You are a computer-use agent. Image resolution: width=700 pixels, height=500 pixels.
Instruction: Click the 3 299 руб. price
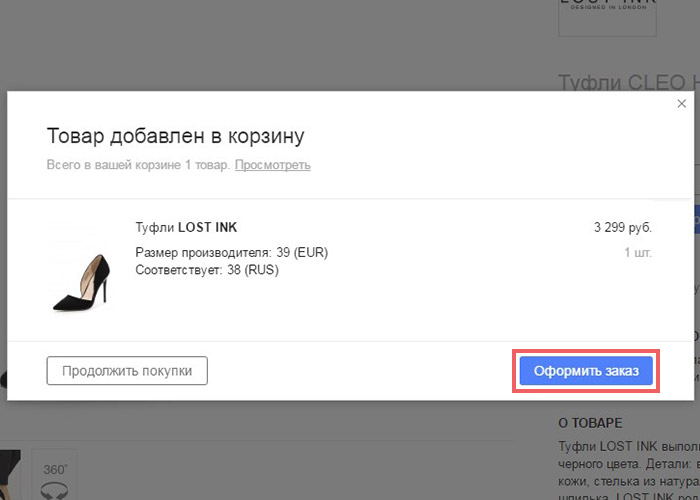(623, 228)
